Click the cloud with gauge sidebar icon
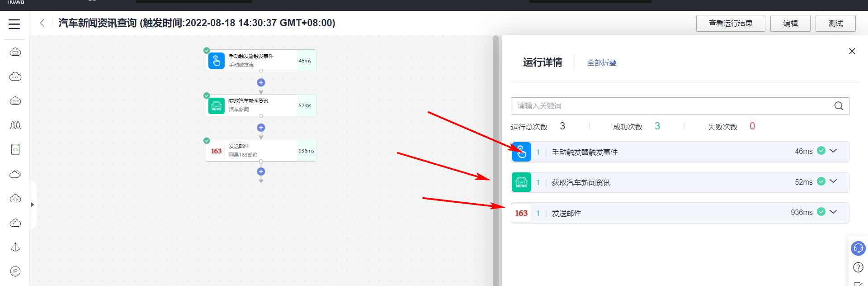 click(x=15, y=223)
